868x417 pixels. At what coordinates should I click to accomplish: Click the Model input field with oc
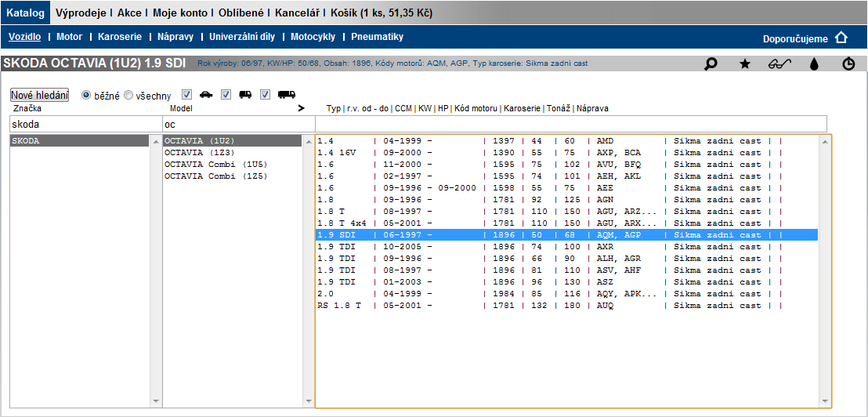[x=238, y=124]
